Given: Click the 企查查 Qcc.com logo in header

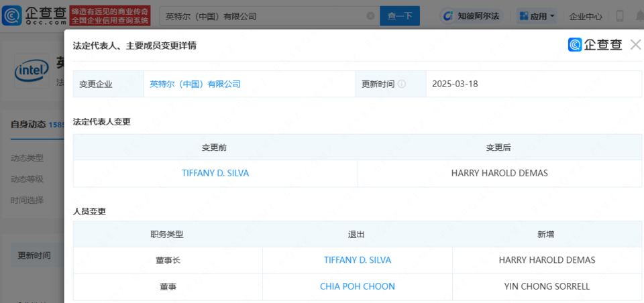Looking at the screenshot, I should click(x=33, y=15).
